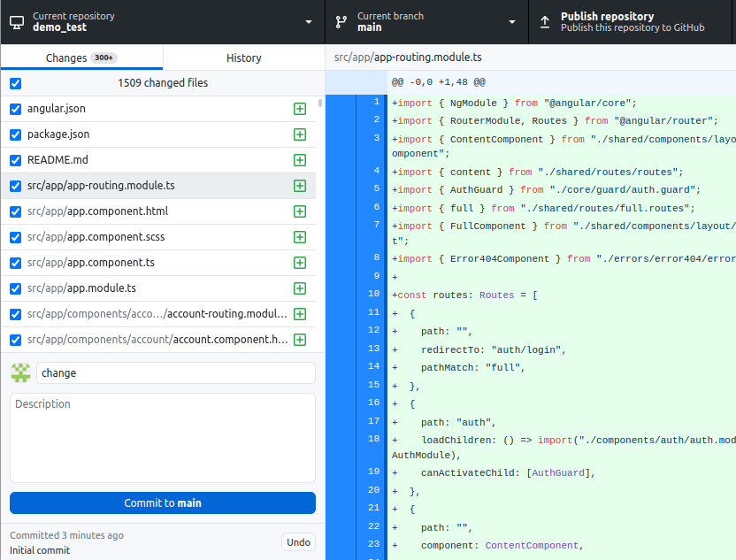Screen dimensions: 736x560
Task: Click the added status icon next to README.md
Action: click(x=300, y=160)
